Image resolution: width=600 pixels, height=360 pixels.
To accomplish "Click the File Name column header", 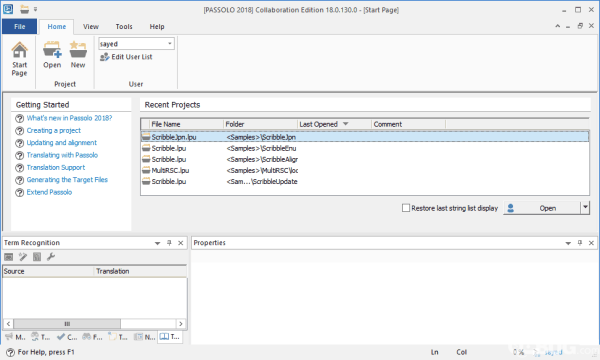I will coord(186,124).
